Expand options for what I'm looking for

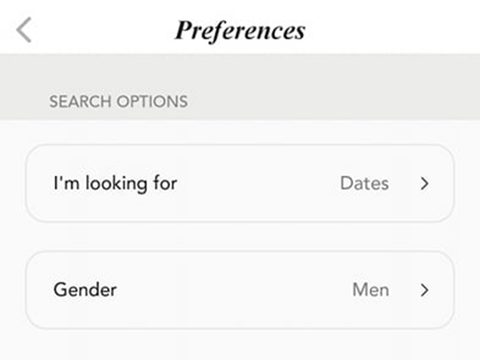pyautogui.click(x=424, y=183)
